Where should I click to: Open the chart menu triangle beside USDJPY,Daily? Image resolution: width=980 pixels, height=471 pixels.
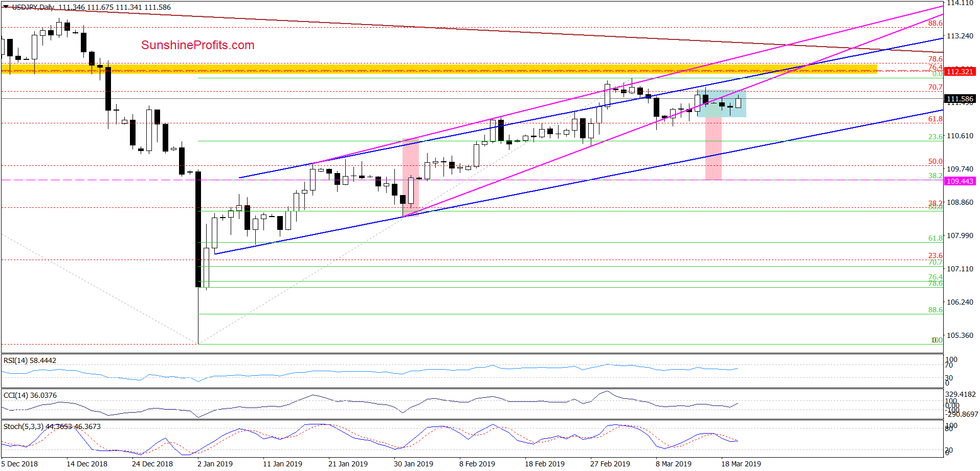click(x=6, y=7)
